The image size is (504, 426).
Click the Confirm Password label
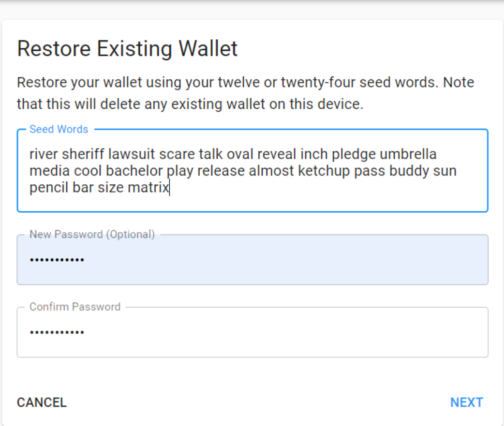pyautogui.click(x=75, y=307)
